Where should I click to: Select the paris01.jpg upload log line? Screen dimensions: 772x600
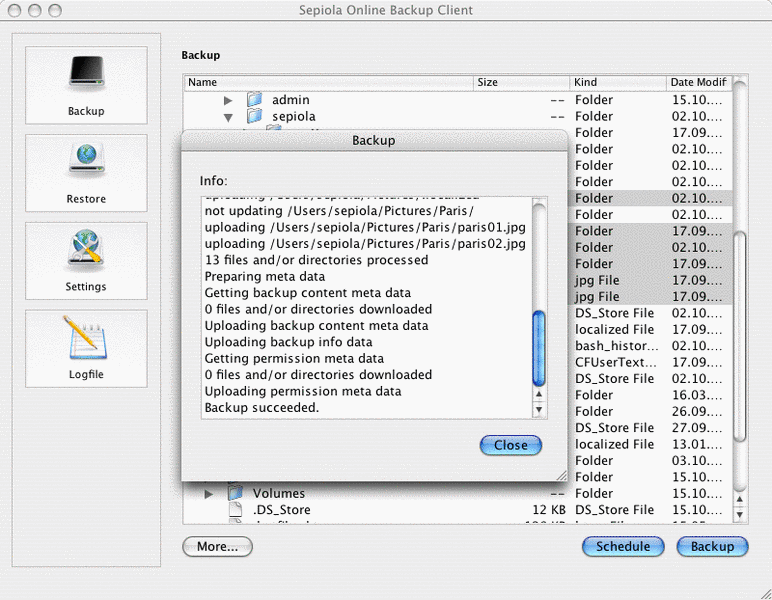click(x=365, y=227)
